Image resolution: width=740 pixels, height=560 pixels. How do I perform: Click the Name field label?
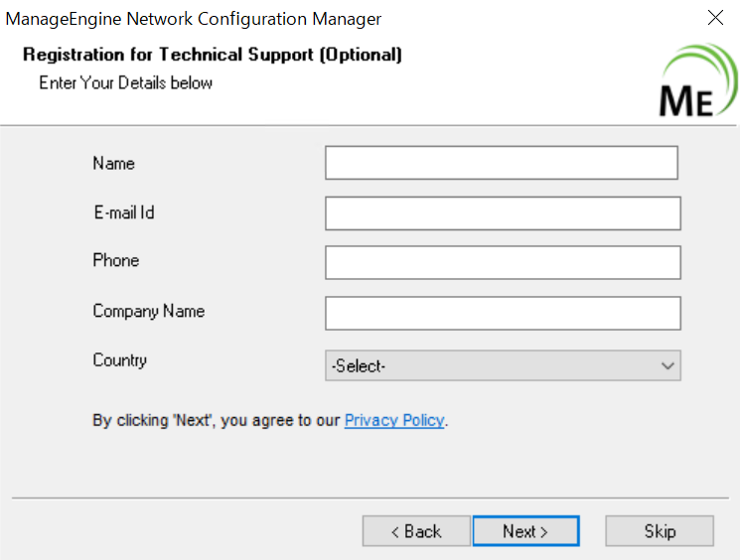[113, 163]
